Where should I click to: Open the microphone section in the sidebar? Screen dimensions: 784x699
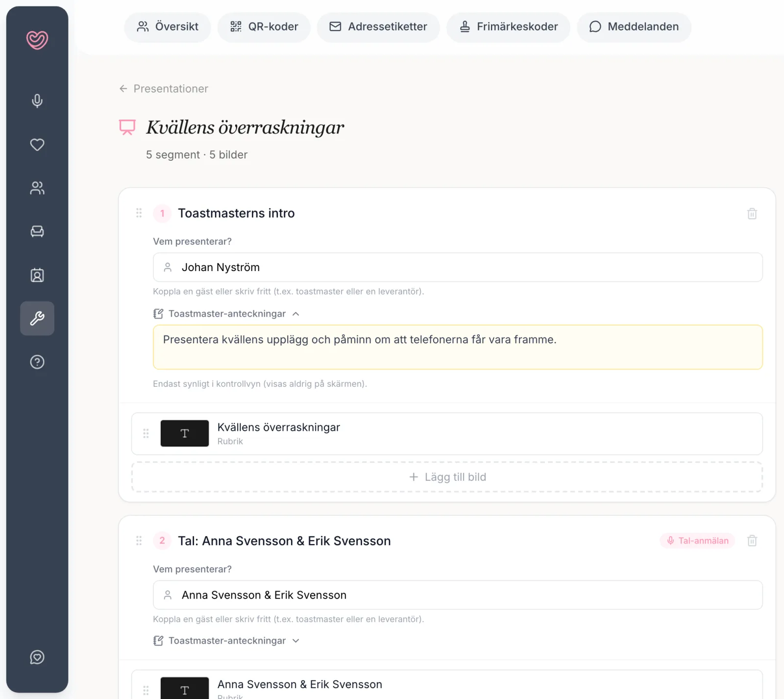(37, 101)
